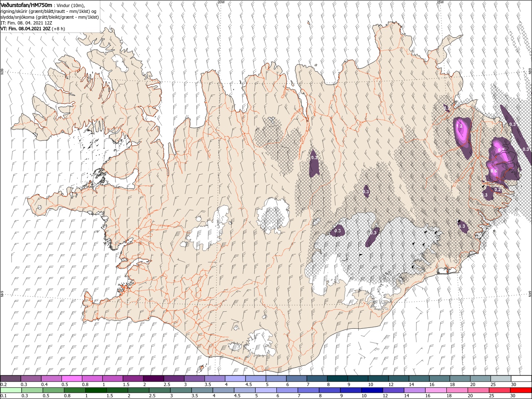Pick the dusky purple 0.2 swatch in snow legend

coord(10,379)
